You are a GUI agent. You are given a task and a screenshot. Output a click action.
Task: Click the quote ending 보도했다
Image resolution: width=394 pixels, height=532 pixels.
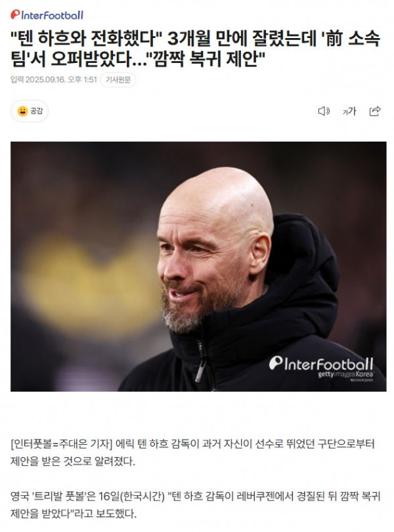pos(195,505)
